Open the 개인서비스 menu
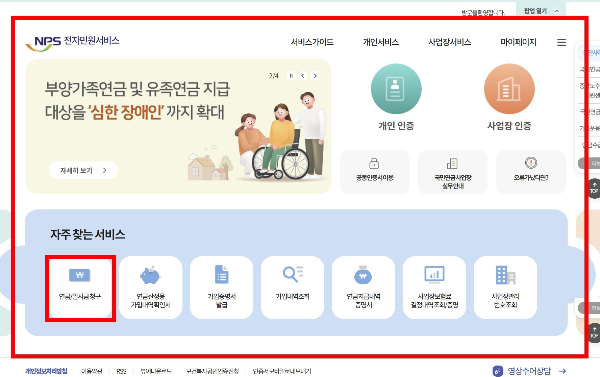The width and height of the screenshot is (600, 377). click(x=381, y=42)
